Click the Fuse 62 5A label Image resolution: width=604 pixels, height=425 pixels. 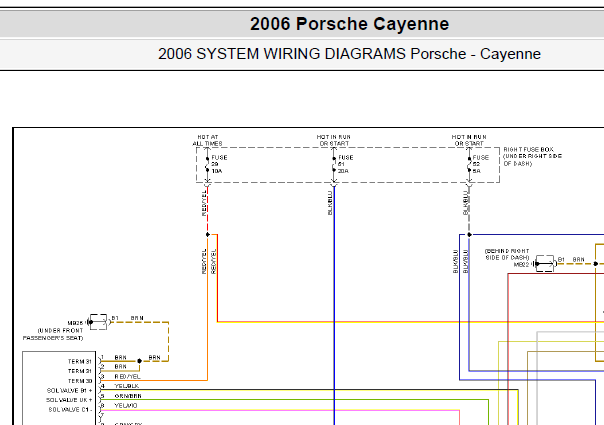pyautogui.click(x=480, y=164)
